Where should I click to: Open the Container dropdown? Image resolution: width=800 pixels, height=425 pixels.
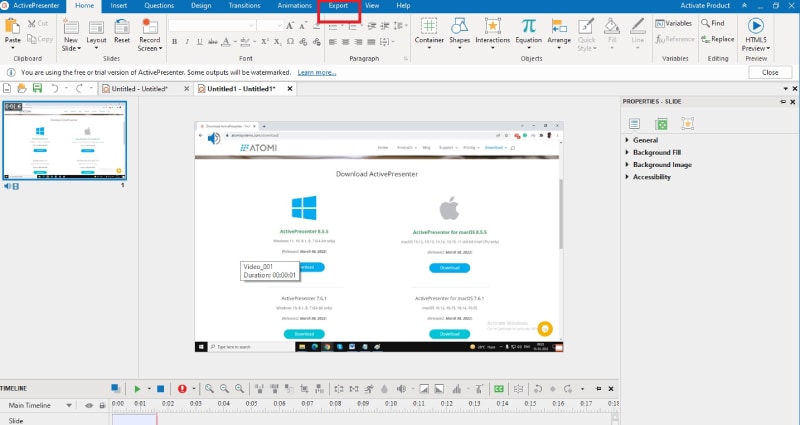click(x=429, y=34)
